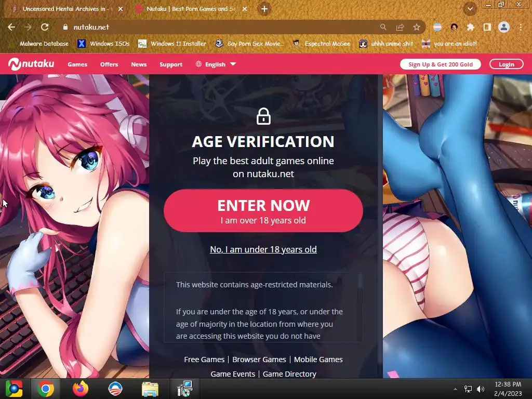Image resolution: width=532 pixels, height=399 pixels.
Task: Share this page with the share icon
Action: pos(400,27)
